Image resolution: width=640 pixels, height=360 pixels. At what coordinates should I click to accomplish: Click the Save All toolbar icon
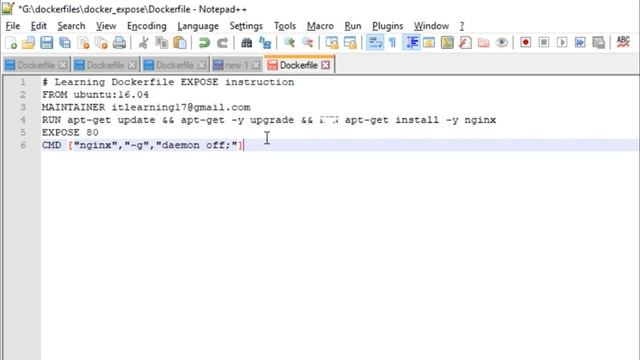(x=65, y=42)
